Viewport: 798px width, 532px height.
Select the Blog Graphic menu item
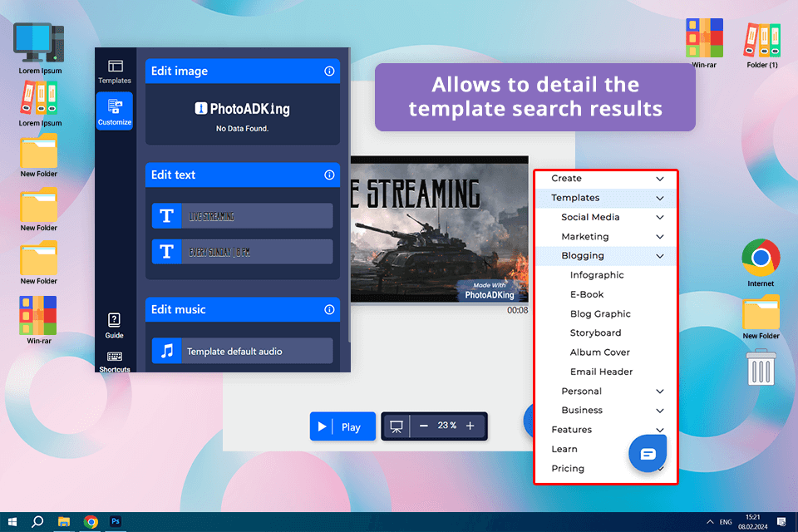pos(600,314)
